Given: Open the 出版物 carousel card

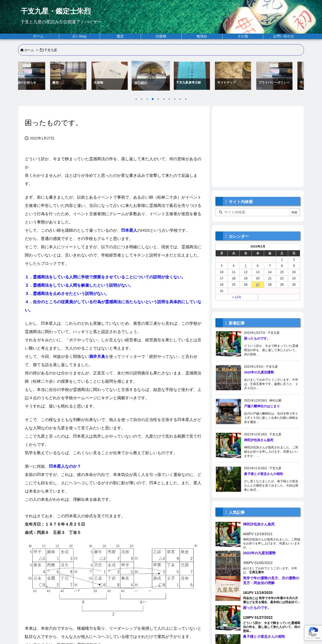Looking at the screenshot, I should pos(110,76).
